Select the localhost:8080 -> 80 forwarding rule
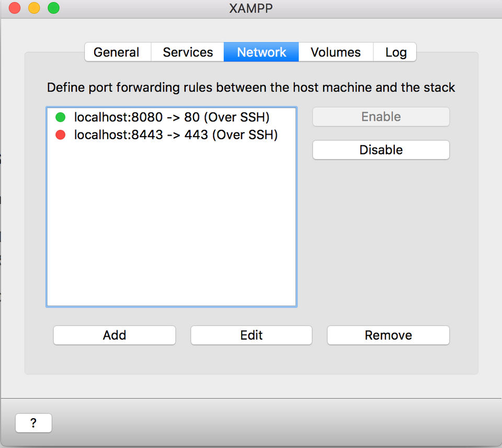Viewport: 502px width, 448px height. (172, 117)
